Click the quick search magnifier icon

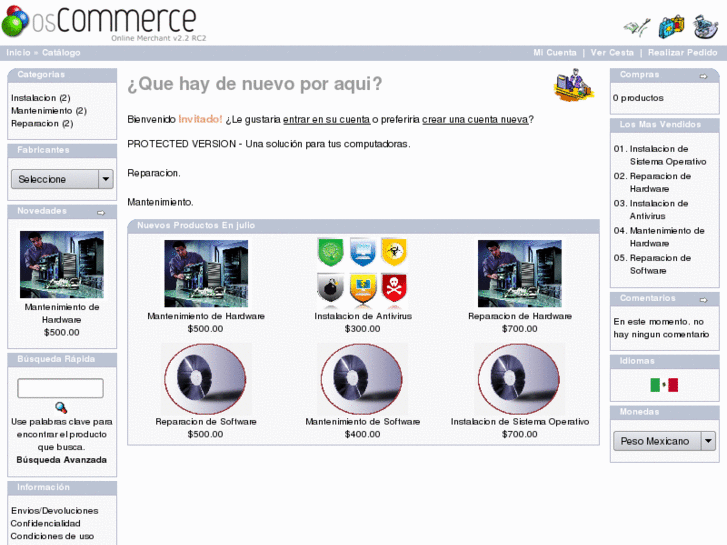point(61,408)
